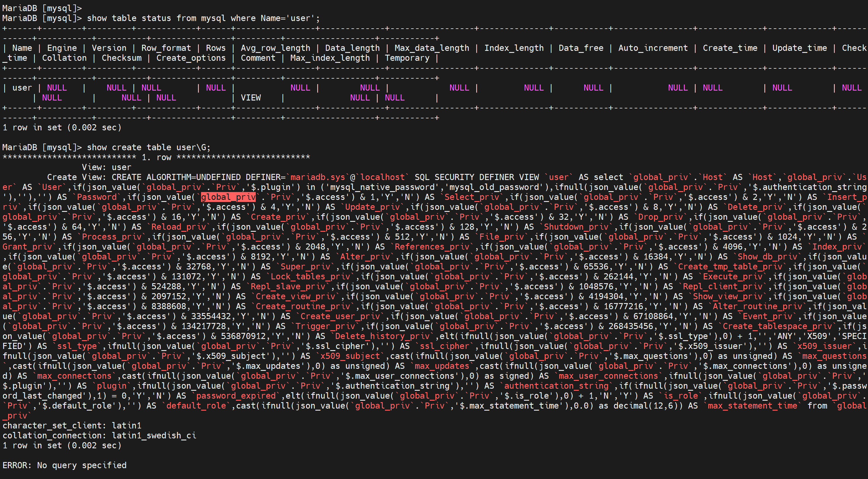Click the Max_index_length column header

tap(330, 58)
